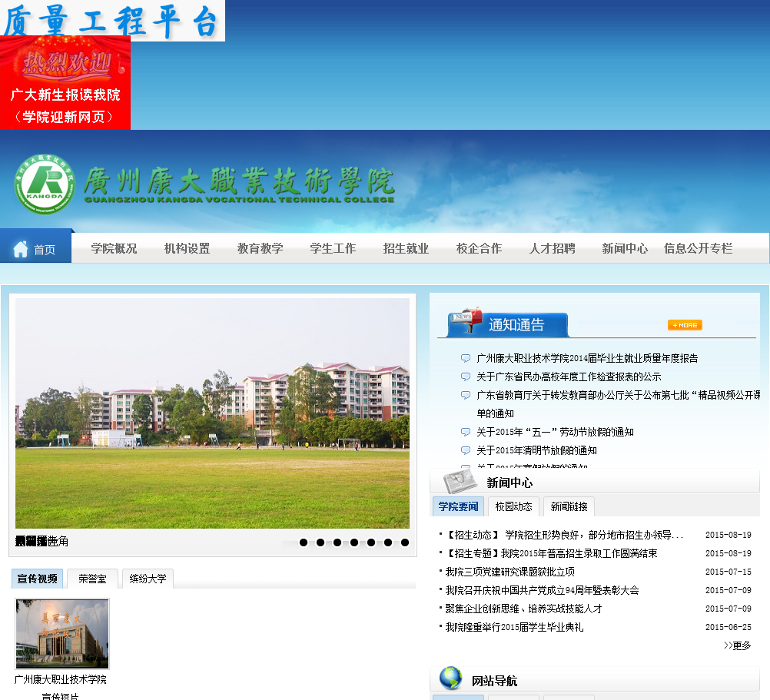This screenshot has height=700, width=770.
Task: Switch to 新闻链接 tab
Action: point(569,506)
